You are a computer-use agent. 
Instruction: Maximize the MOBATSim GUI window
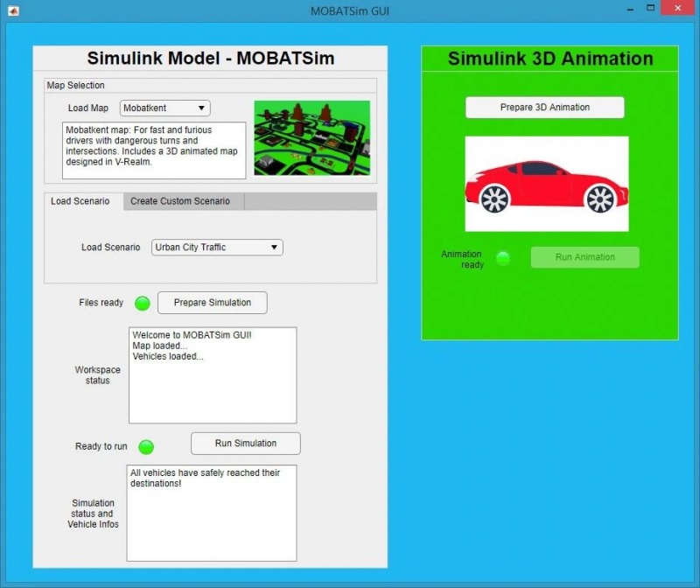click(x=651, y=7)
